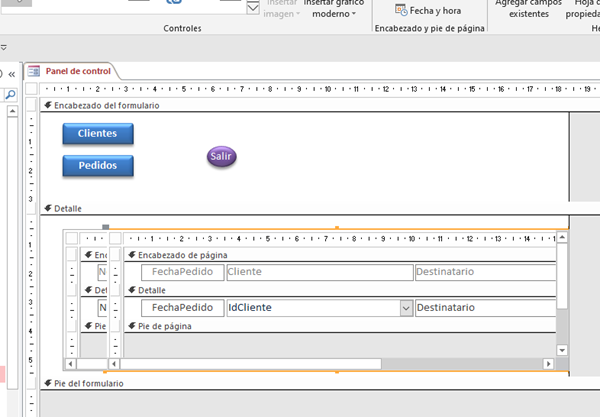The image size is (600, 417).
Task: Click the Clientes button on the form
Action: point(98,134)
